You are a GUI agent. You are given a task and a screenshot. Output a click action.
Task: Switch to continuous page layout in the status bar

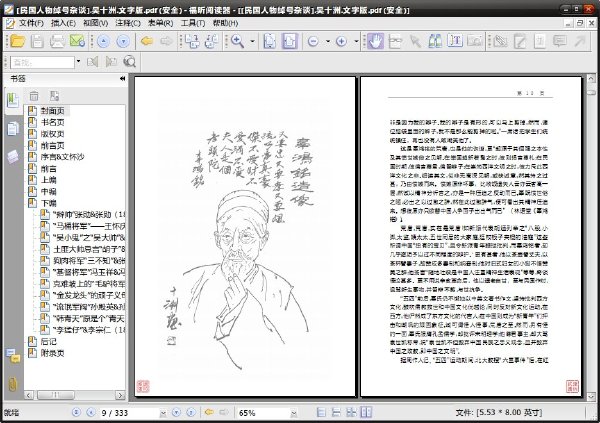coord(336,412)
